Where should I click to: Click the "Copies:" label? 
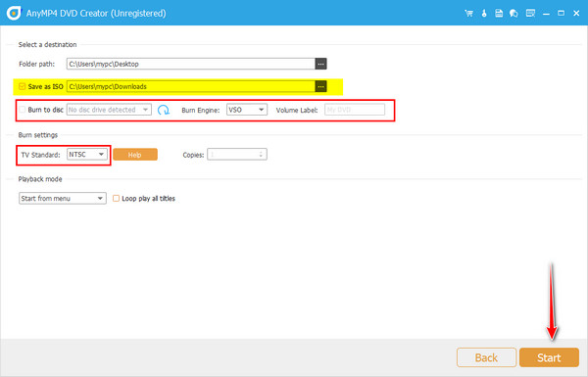[193, 155]
